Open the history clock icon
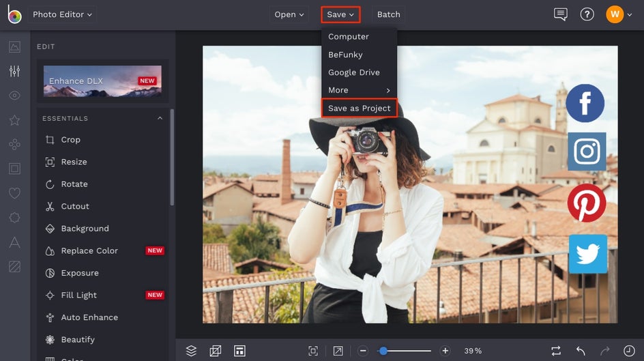Viewport: 644px width, 361px height. point(629,351)
